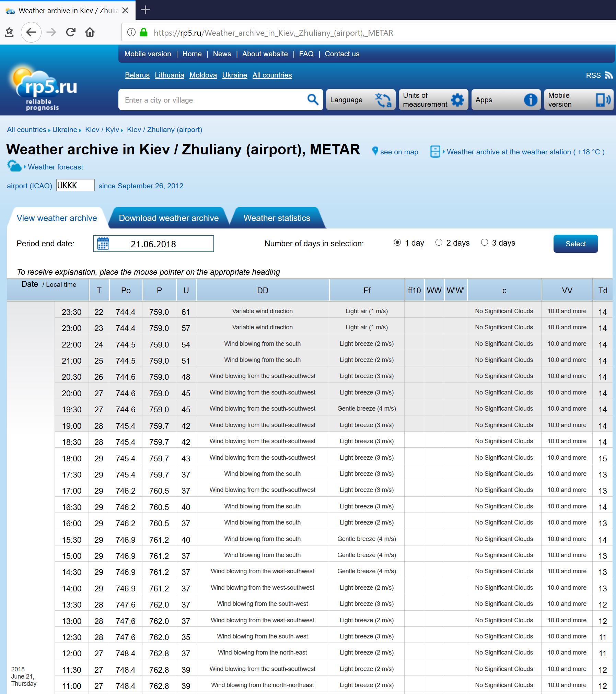Open the Language selector
Viewport: 616px width, 694px height.
coord(360,100)
